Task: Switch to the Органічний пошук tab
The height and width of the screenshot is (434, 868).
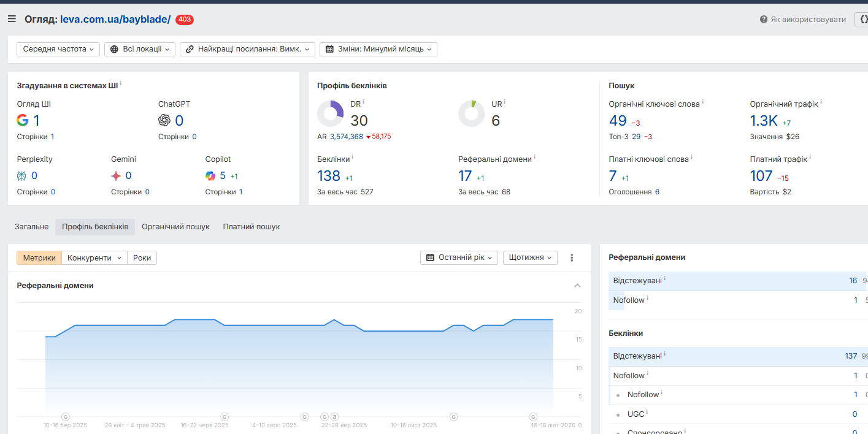Action: pos(175,227)
